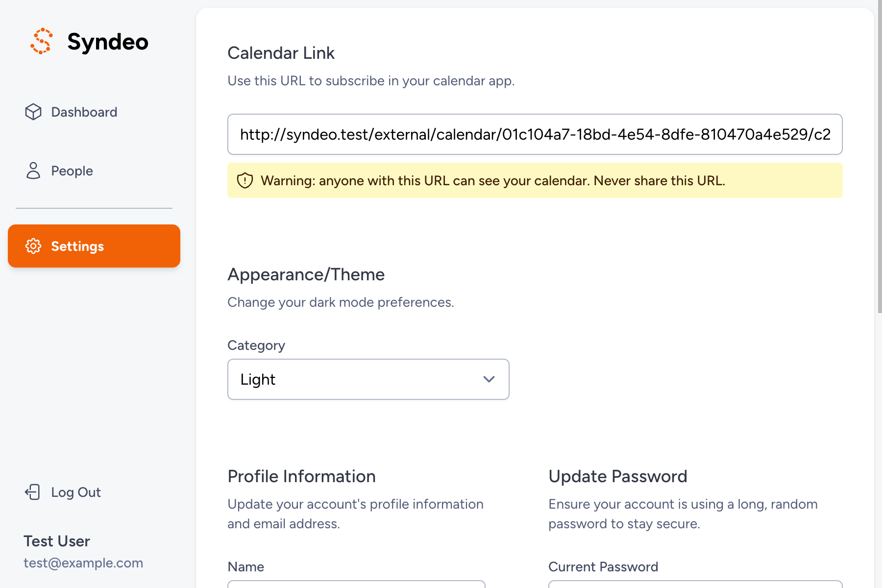Click the Settings gear icon

[33, 246]
